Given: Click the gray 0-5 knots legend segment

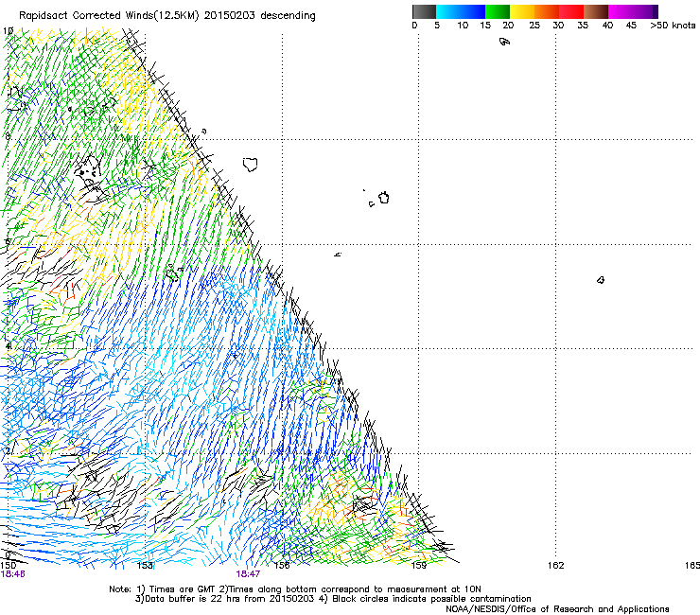Looking at the screenshot, I should click(x=424, y=11).
